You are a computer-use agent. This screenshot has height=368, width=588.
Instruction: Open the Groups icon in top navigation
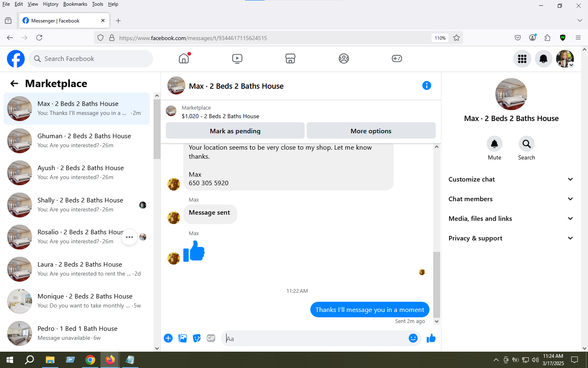[x=344, y=58]
